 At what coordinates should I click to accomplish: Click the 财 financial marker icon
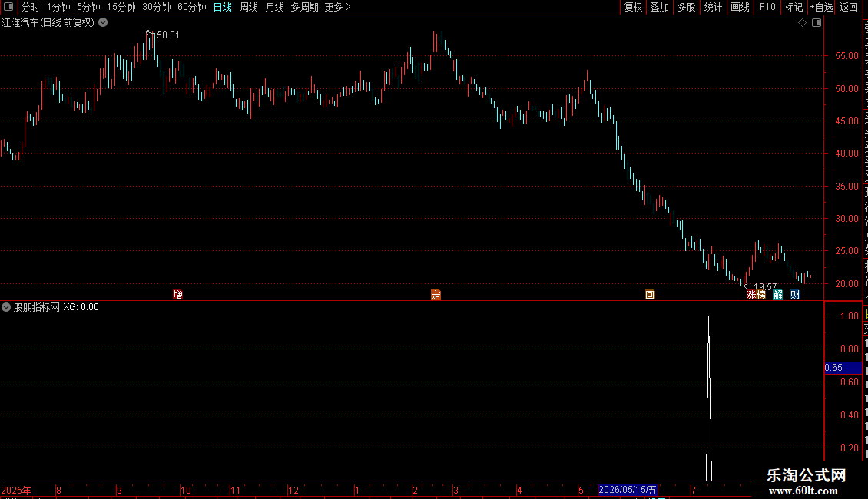point(795,295)
